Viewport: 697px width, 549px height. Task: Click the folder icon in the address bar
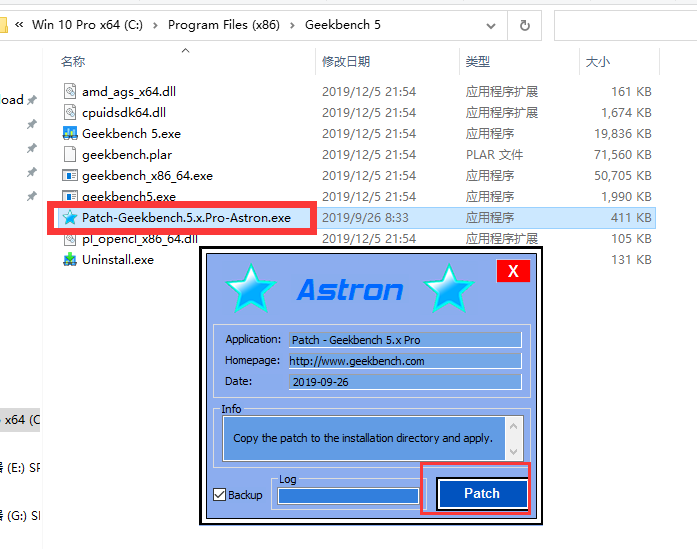4,25
